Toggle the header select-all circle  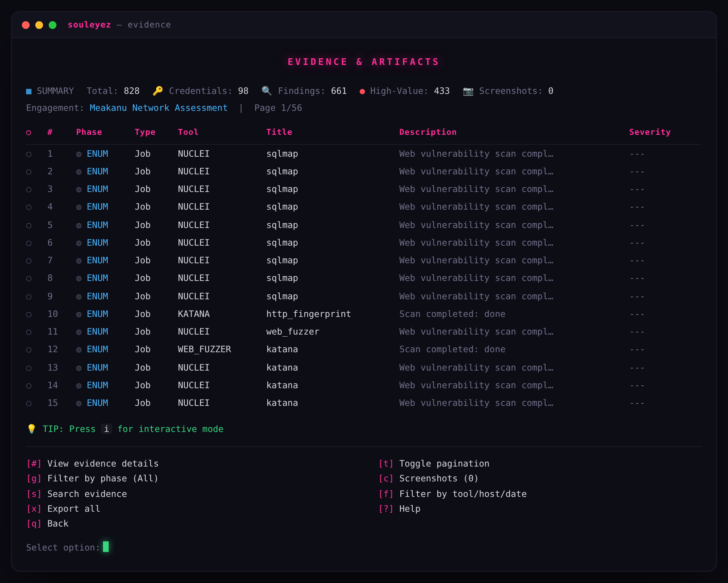(x=29, y=133)
